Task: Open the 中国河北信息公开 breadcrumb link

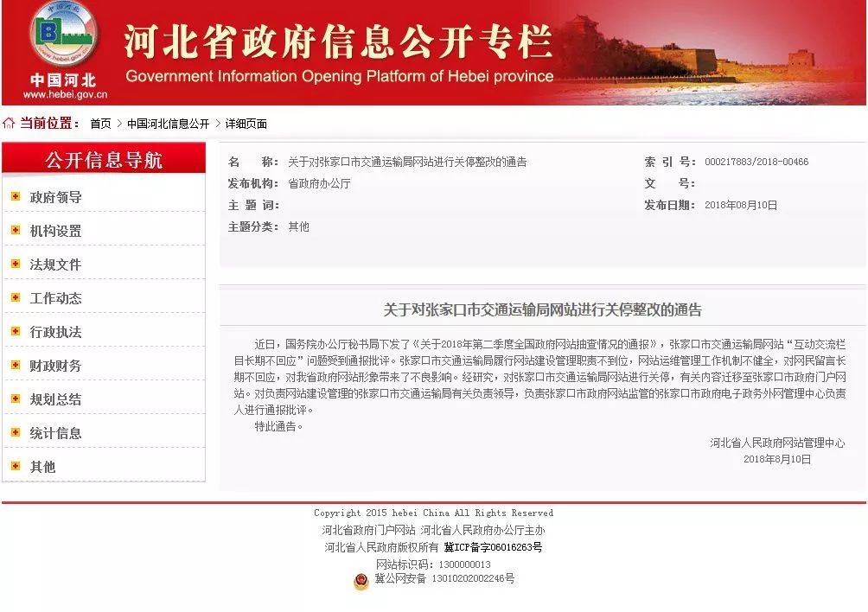Action: pyautogui.click(x=169, y=124)
